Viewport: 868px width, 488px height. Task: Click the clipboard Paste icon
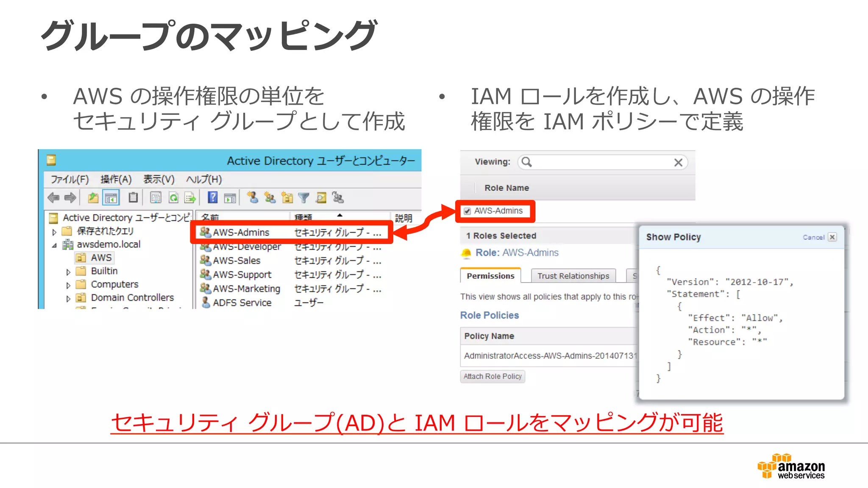[x=133, y=197]
